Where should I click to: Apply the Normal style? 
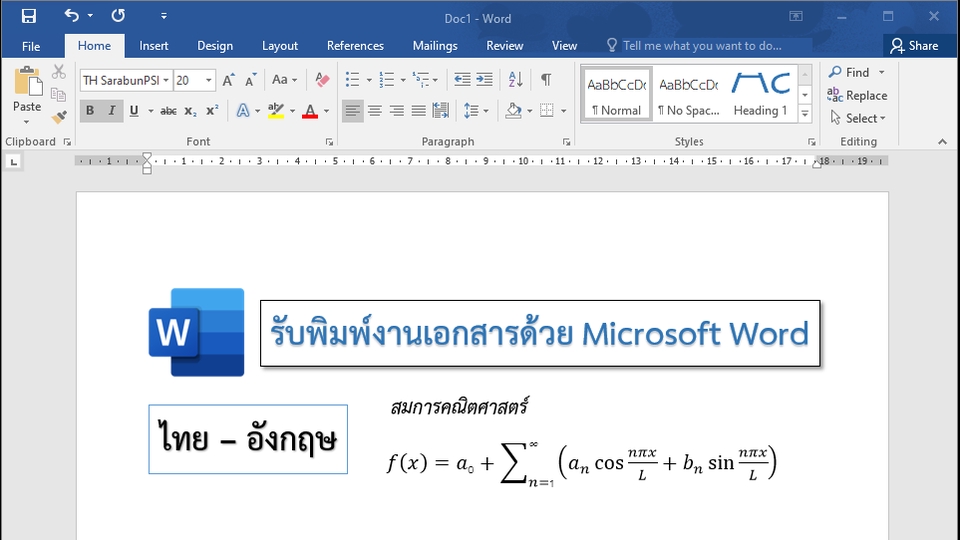pyautogui.click(x=616, y=94)
